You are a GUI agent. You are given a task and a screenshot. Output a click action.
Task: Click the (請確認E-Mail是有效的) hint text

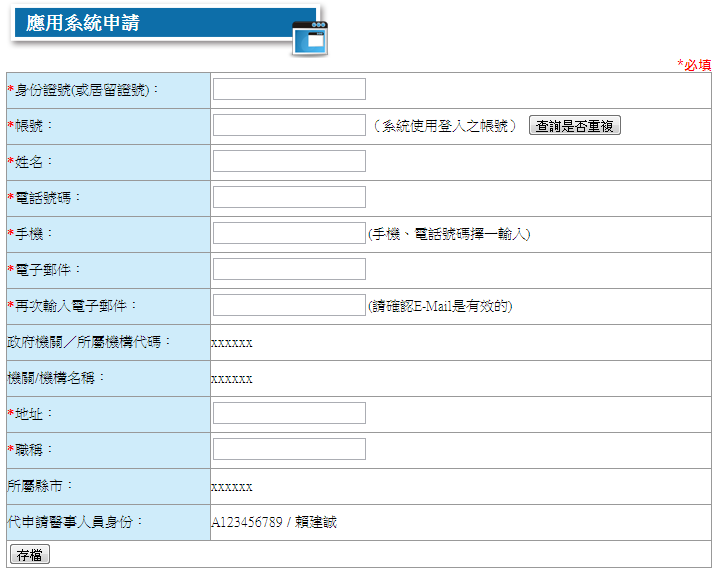440,306
